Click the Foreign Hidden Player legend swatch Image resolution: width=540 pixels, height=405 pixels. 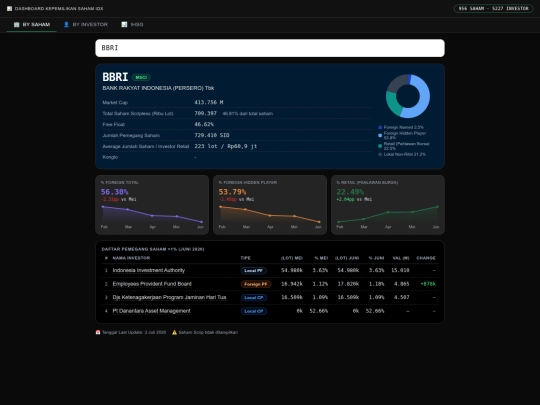click(380, 135)
